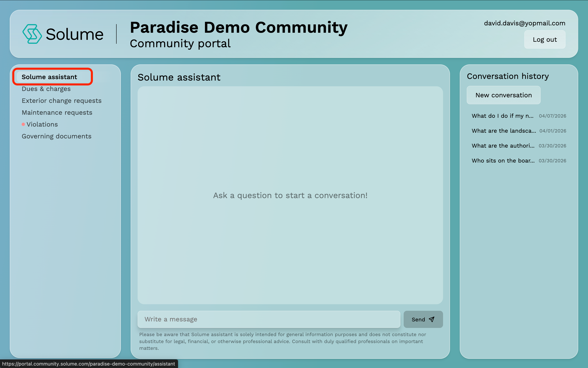Click the Log out button

pos(545,39)
